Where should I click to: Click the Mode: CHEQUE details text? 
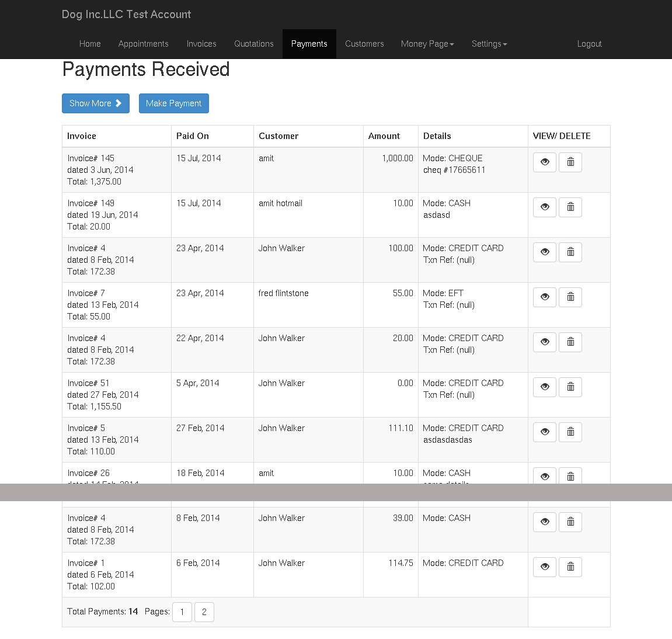[452, 158]
